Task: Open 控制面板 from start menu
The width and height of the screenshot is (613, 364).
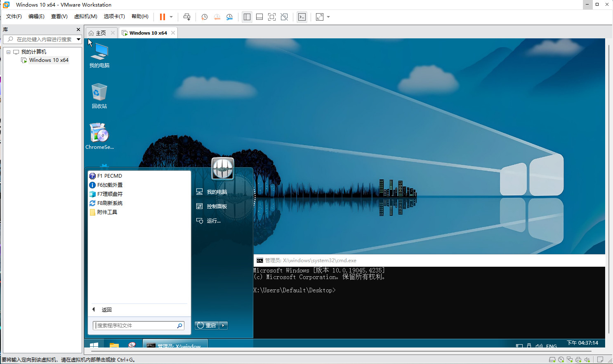Action: pyautogui.click(x=212, y=206)
